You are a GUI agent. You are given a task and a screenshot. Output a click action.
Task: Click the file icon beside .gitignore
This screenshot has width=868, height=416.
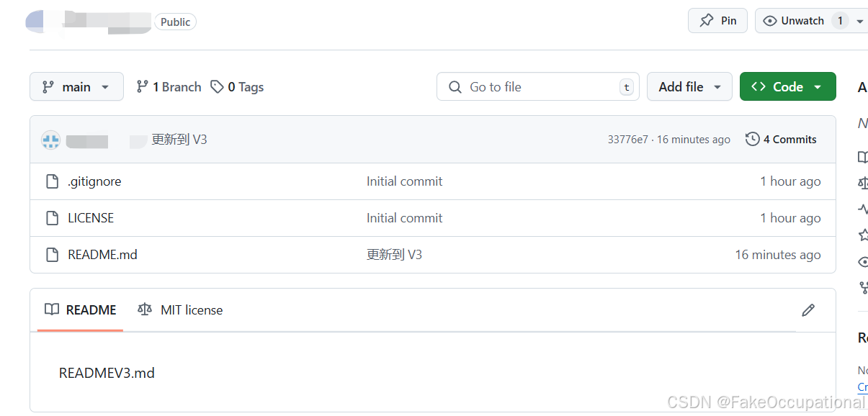[x=52, y=181]
